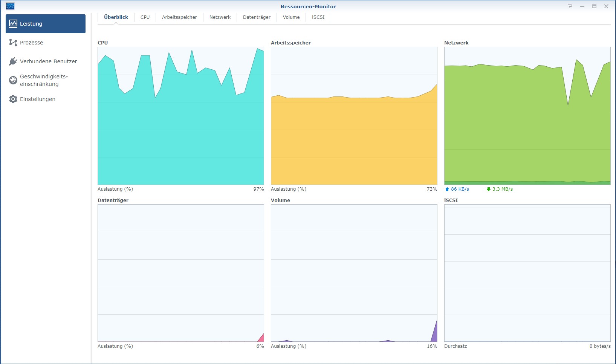Open Prozesse in the sidebar

tap(46, 43)
